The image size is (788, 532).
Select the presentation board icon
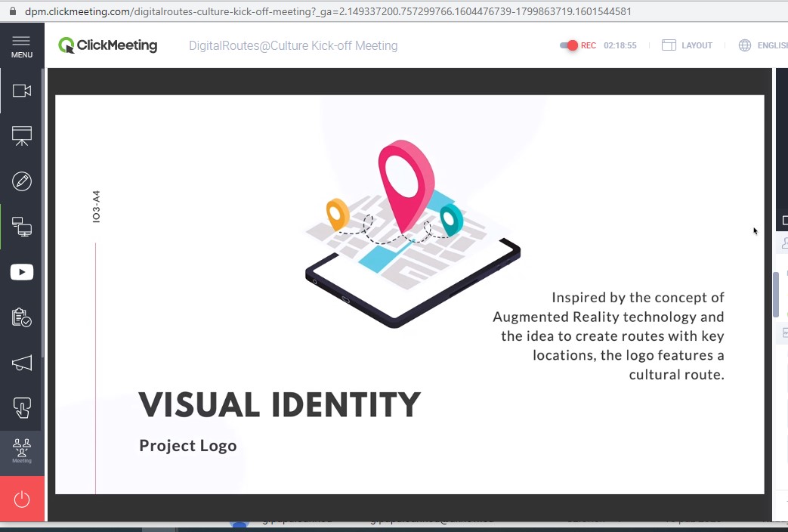[22, 136]
